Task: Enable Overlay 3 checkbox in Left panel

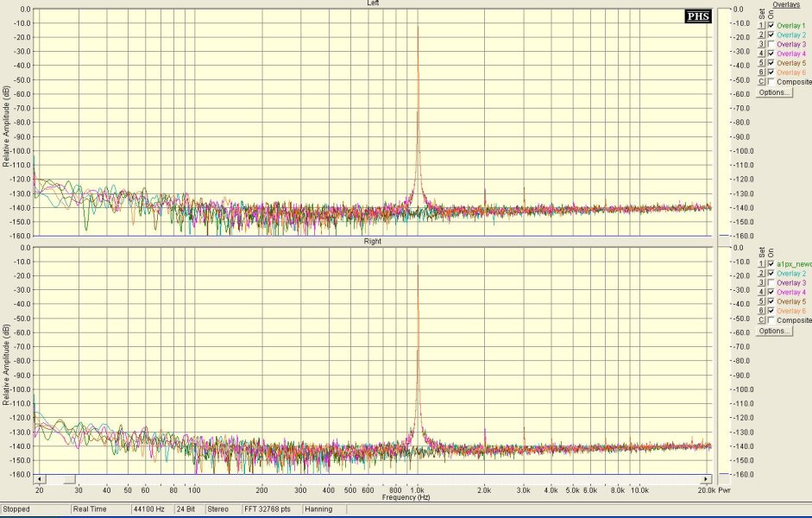Action: click(x=771, y=44)
